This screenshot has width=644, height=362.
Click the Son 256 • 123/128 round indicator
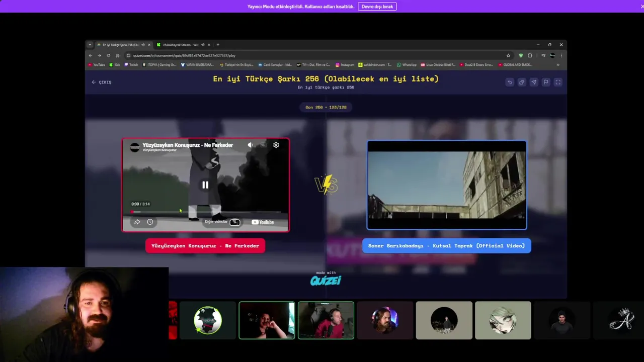(x=326, y=107)
